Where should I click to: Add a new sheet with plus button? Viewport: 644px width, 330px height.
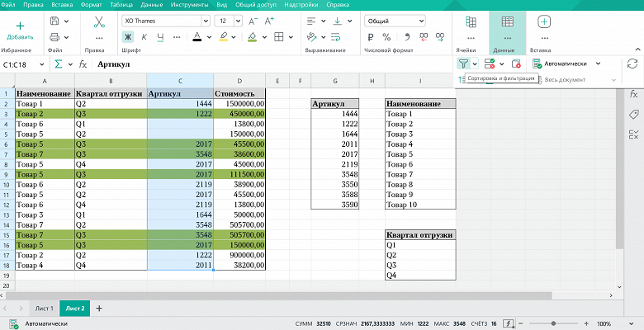click(x=99, y=309)
